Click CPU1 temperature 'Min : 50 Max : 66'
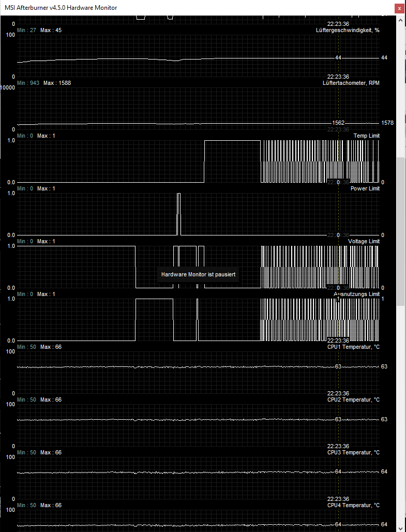406x532 pixels. pos(39,347)
